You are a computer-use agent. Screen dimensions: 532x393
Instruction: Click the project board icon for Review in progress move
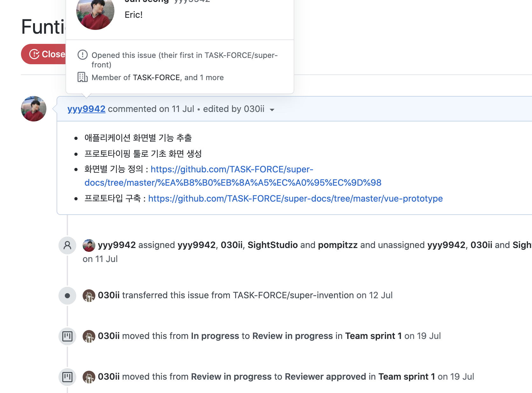[67, 336]
